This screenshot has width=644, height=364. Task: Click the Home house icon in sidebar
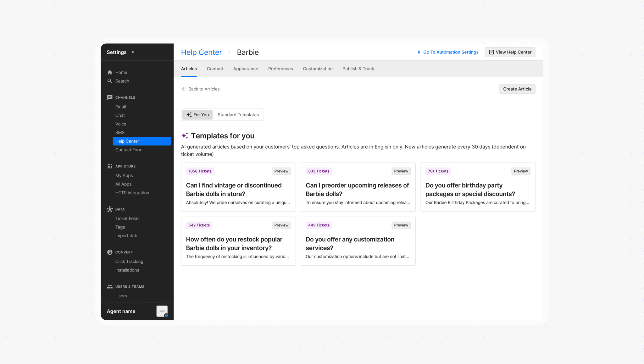pyautogui.click(x=110, y=72)
